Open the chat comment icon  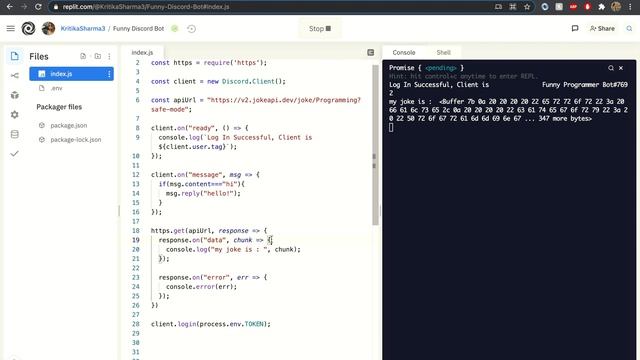click(575, 28)
